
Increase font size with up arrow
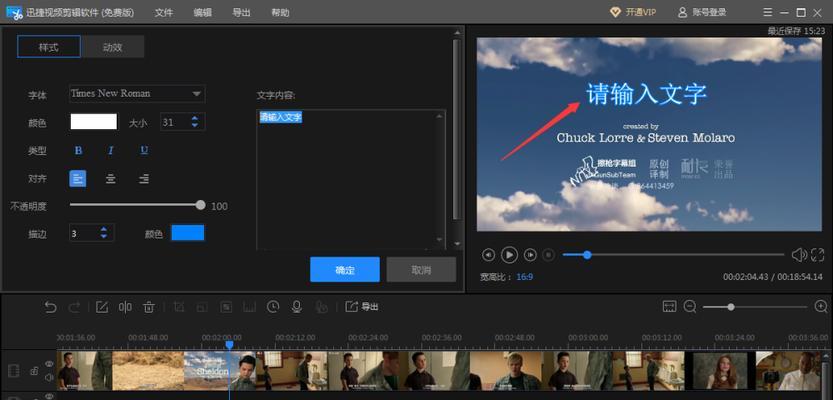[195, 118]
